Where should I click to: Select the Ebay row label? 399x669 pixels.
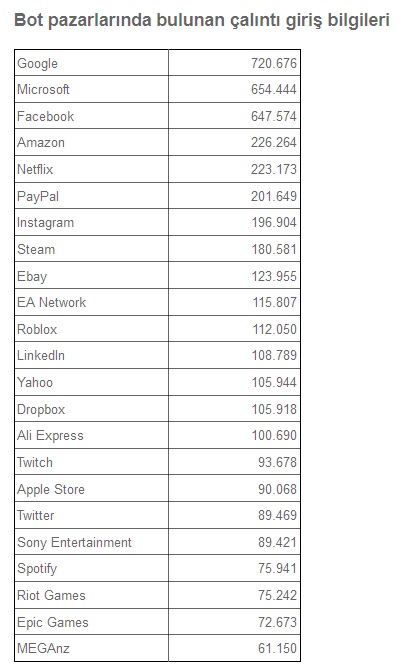pyautogui.click(x=32, y=276)
